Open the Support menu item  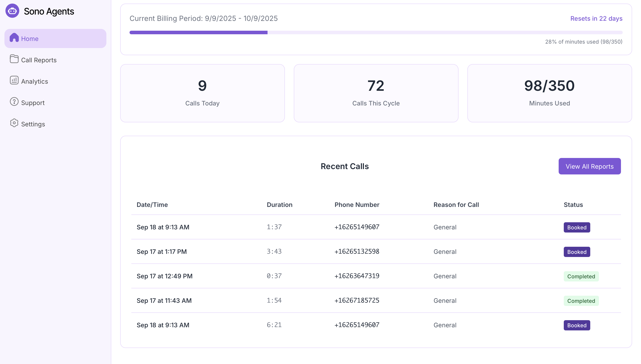pyautogui.click(x=33, y=103)
